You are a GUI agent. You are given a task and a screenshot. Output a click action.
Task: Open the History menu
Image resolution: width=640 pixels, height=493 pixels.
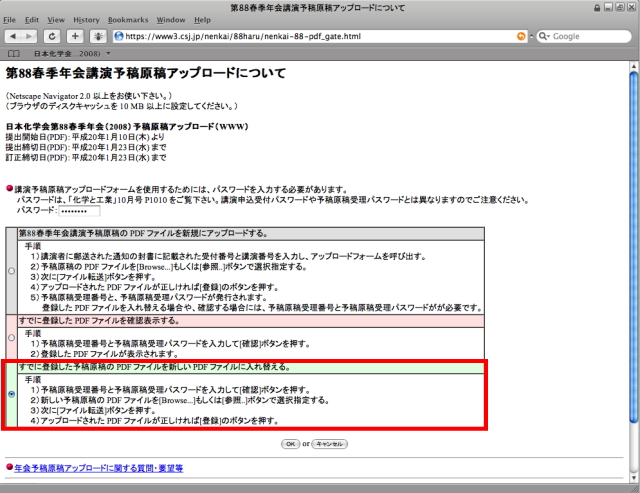(x=86, y=19)
